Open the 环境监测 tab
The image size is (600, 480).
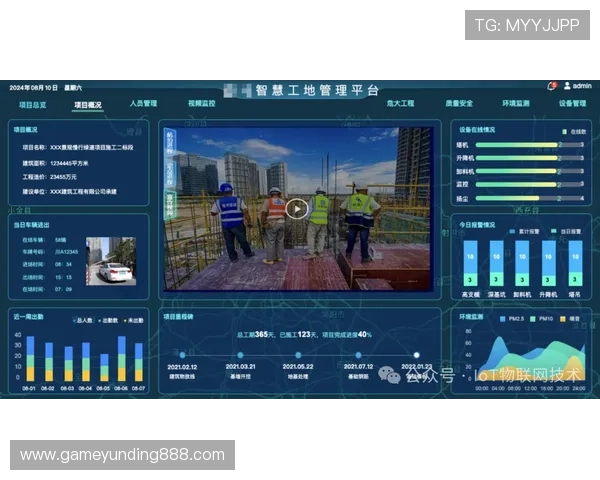[516, 104]
